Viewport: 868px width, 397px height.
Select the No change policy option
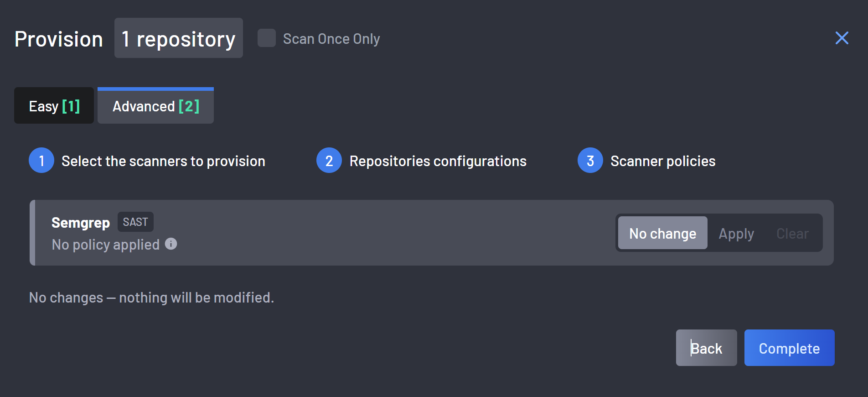click(x=663, y=233)
